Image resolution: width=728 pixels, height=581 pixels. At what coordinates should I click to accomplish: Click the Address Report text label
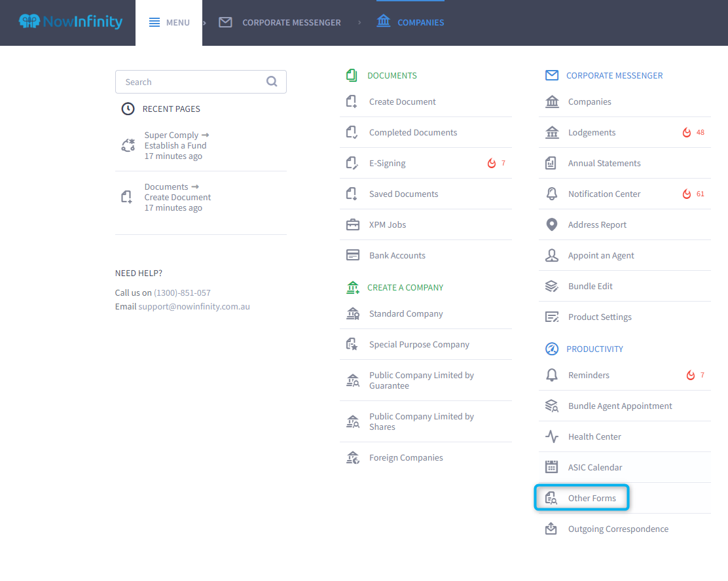click(x=597, y=224)
